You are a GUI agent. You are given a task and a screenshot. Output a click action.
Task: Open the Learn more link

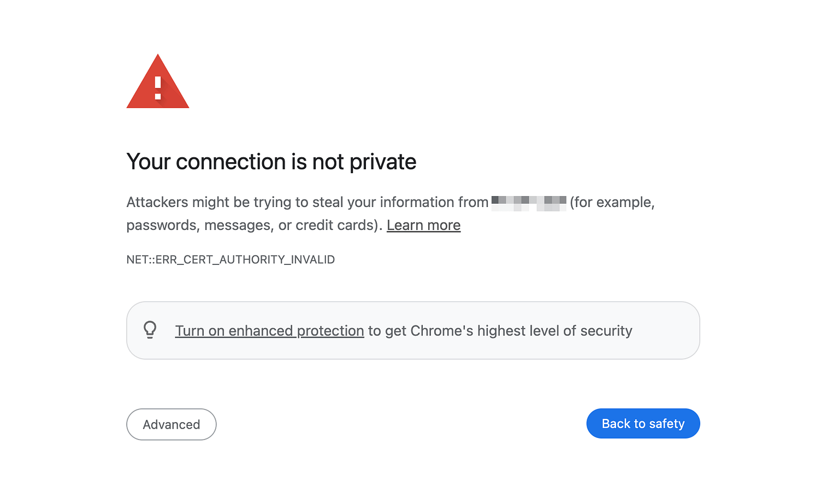[x=423, y=225]
